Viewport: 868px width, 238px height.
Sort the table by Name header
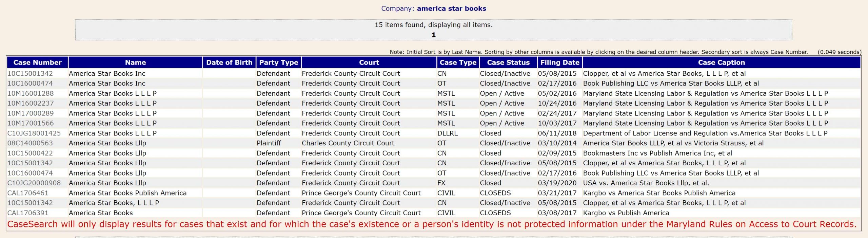click(x=135, y=62)
